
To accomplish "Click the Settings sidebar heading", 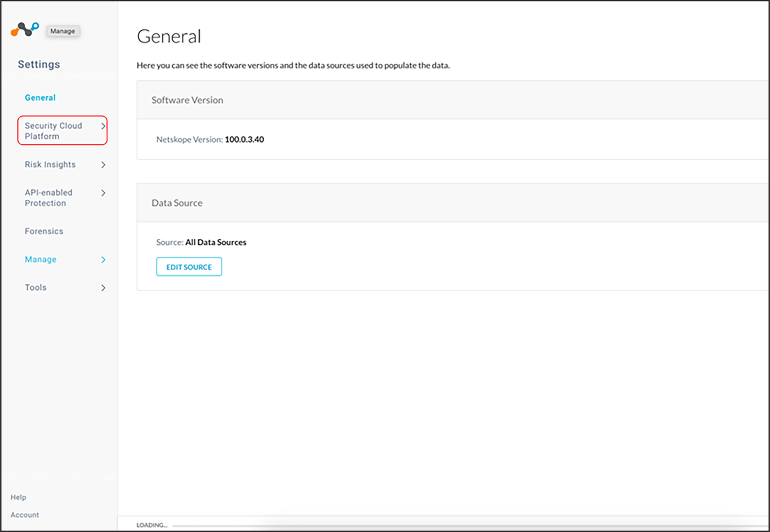I will click(39, 64).
